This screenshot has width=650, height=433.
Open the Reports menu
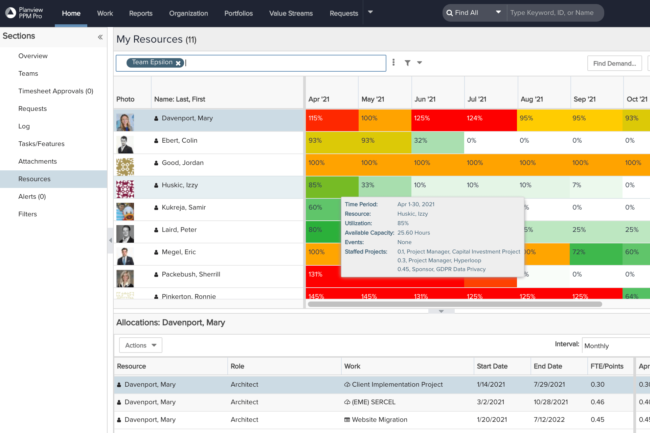[x=140, y=13]
